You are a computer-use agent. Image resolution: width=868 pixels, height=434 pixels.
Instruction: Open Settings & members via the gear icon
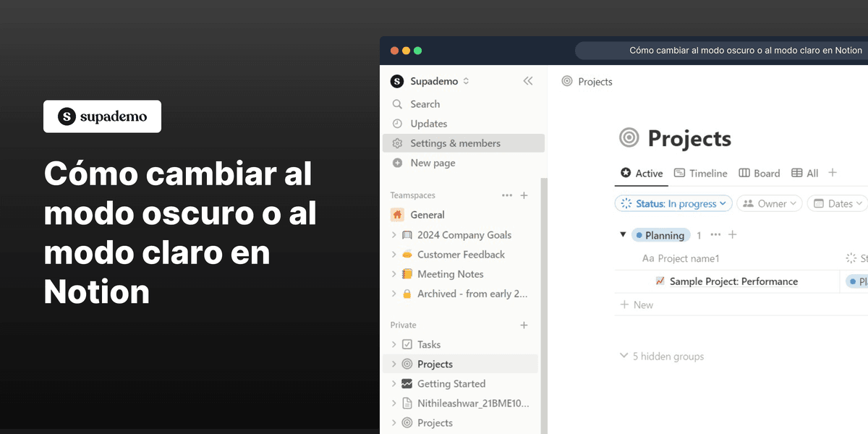point(397,143)
